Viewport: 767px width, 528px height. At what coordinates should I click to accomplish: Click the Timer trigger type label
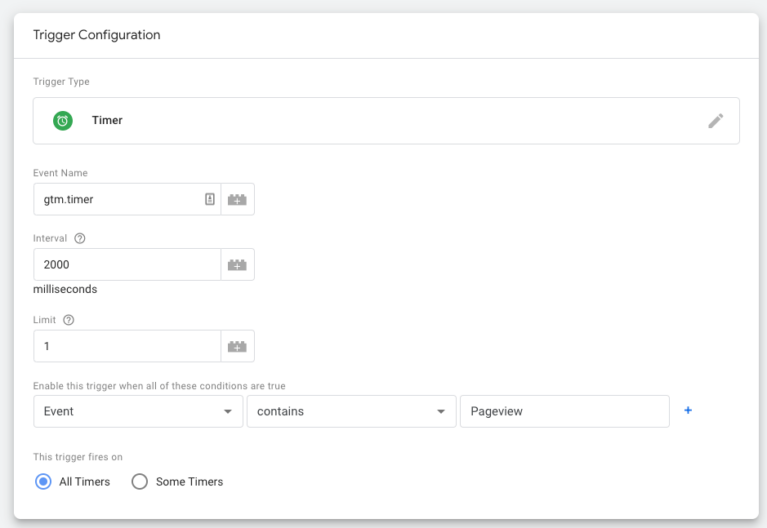(x=107, y=120)
